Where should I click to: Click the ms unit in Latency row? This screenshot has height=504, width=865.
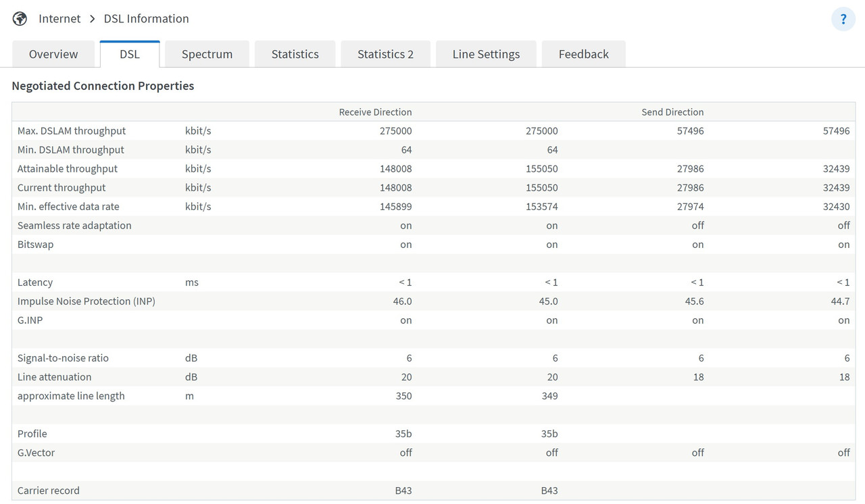tap(192, 282)
